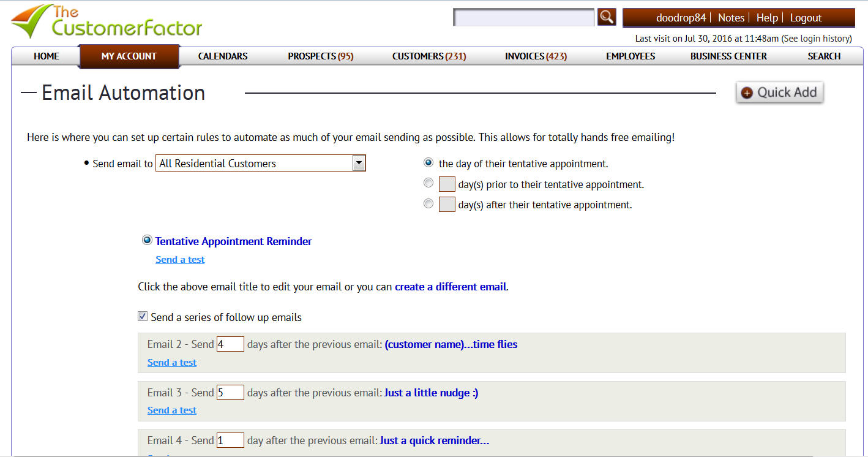Open the Invoices tab

click(x=536, y=56)
